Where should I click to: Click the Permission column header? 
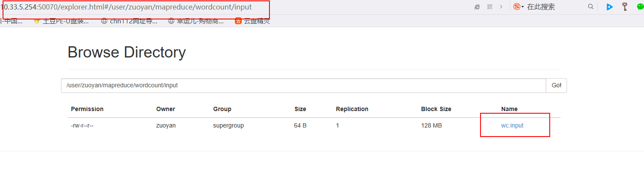pyautogui.click(x=87, y=109)
